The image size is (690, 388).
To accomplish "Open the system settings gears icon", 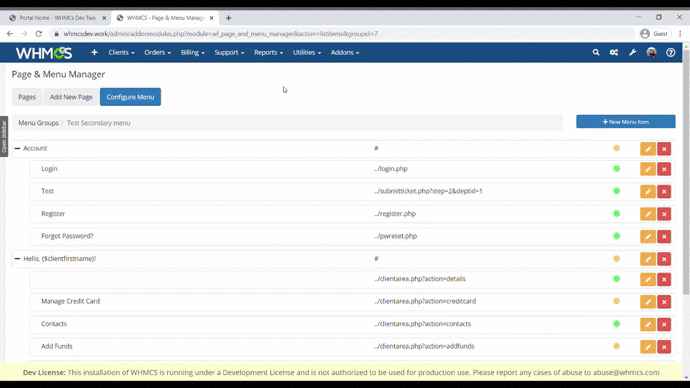I will [614, 52].
